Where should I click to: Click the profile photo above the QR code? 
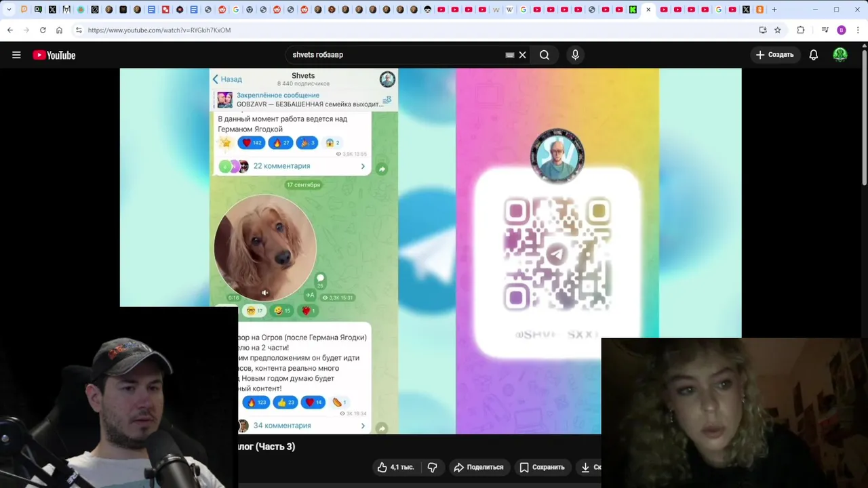[x=557, y=156]
